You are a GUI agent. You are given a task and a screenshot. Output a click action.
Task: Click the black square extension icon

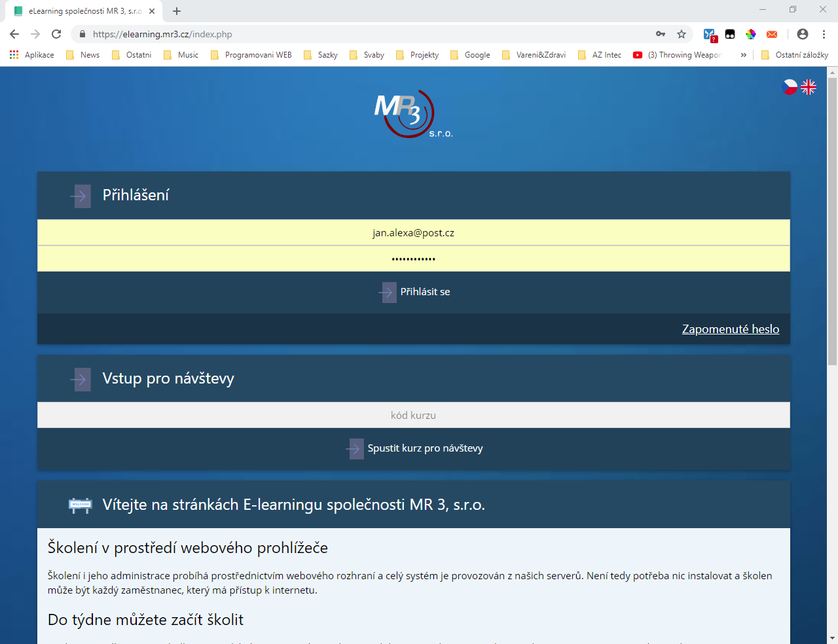click(x=730, y=34)
